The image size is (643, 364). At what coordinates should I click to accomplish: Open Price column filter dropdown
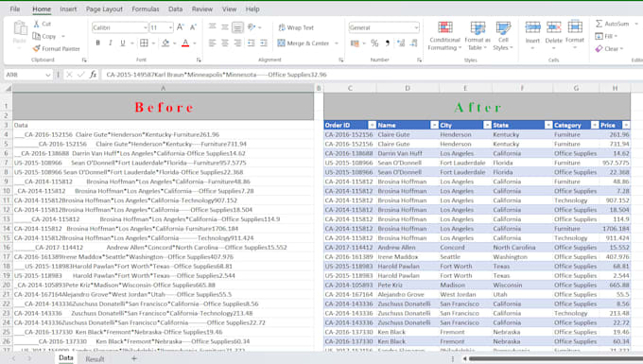click(x=626, y=125)
